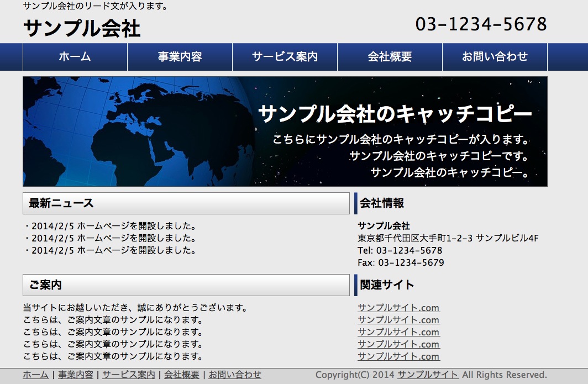Select 事業内容 in the navigation bar
588x384 pixels.
[180, 57]
